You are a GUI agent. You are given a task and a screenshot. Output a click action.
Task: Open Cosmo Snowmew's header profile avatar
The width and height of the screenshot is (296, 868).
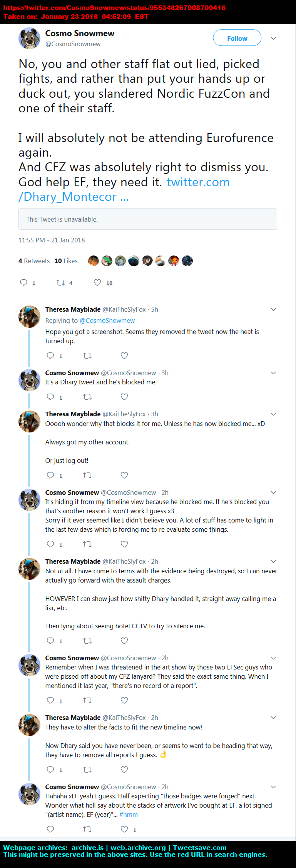(x=29, y=38)
